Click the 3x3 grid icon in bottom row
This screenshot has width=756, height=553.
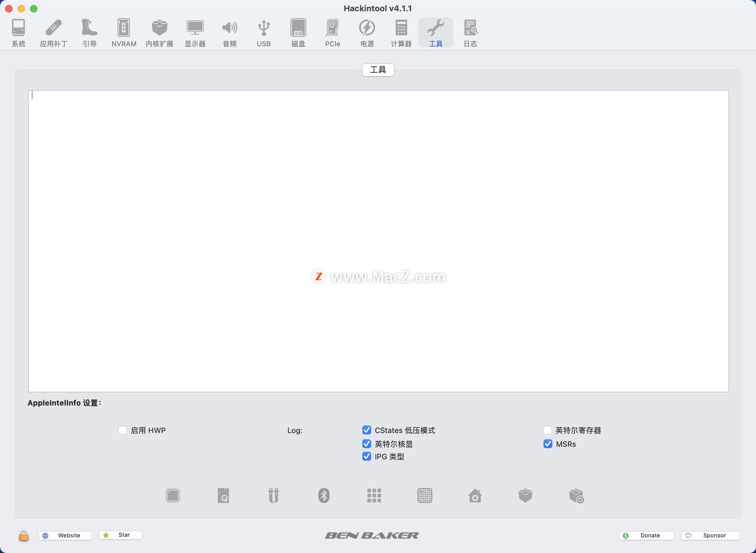click(x=374, y=495)
